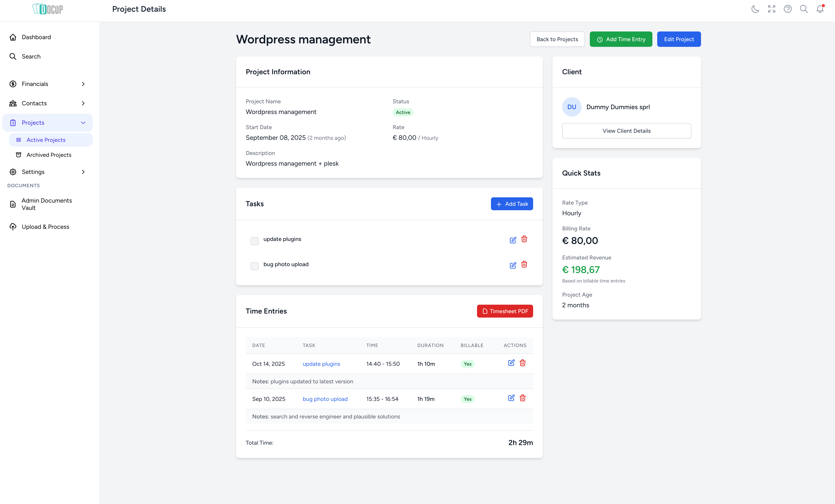This screenshot has width=835, height=504.
Task: Expand the Financials menu
Action: tap(83, 84)
